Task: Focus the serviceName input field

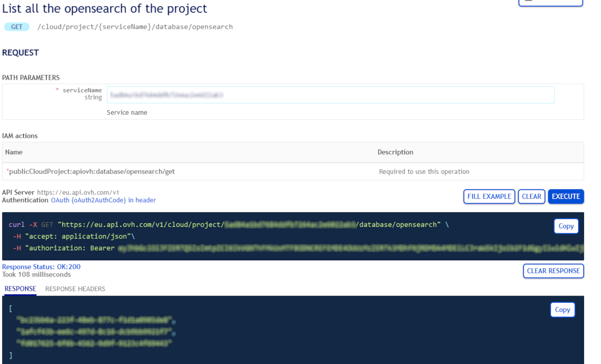Action: (331, 95)
